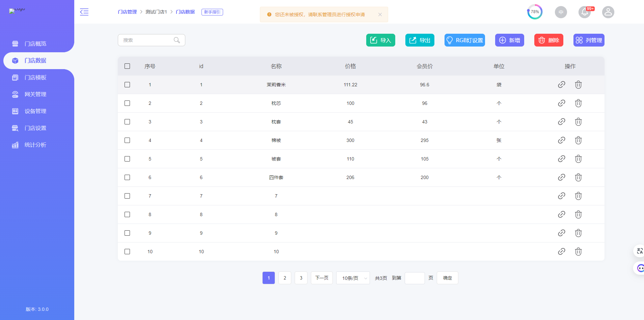The height and width of the screenshot is (320, 644).
Task: Click the 价格 column header
Action: point(350,66)
